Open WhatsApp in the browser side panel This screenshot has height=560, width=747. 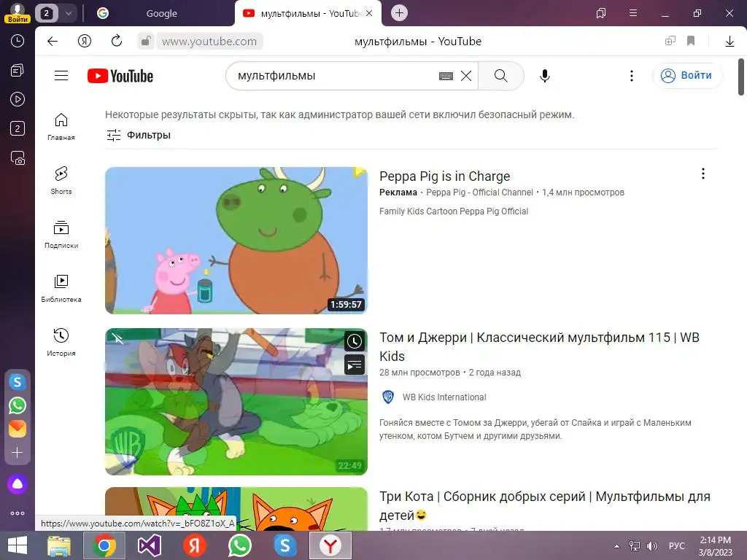tap(18, 405)
